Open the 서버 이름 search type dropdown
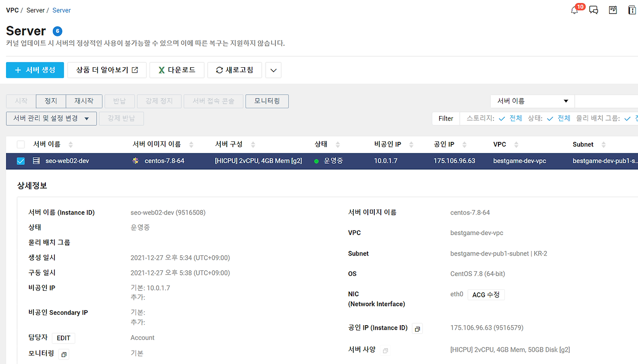 pyautogui.click(x=532, y=101)
